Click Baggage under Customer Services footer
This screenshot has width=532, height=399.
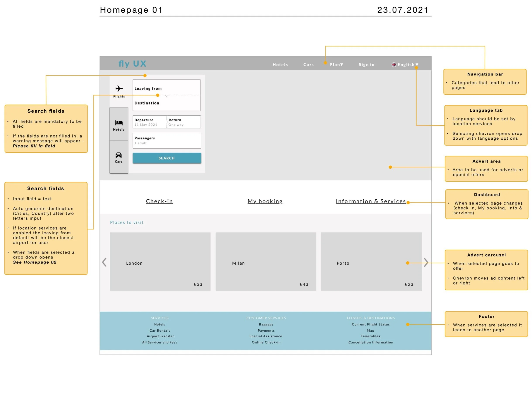click(x=266, y=324)
